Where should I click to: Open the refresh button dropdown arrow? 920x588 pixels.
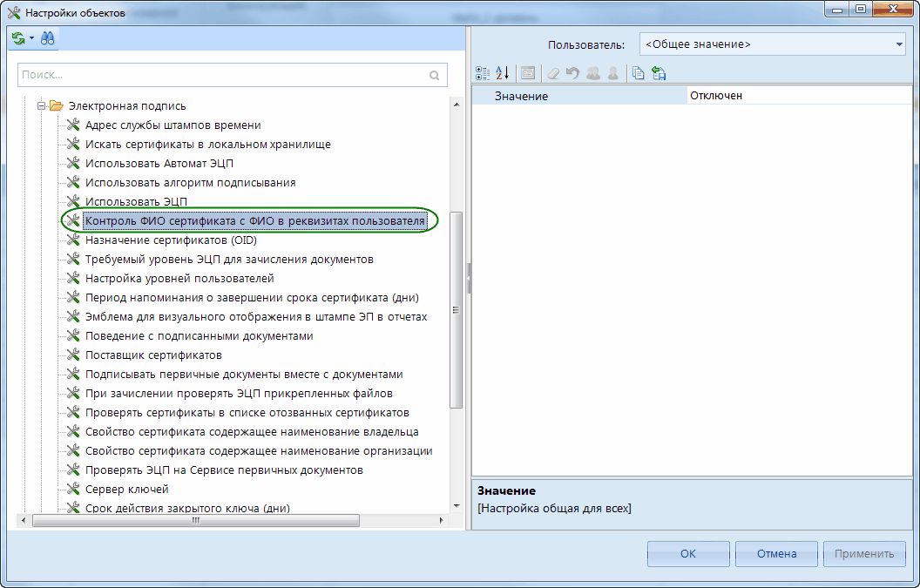coord(31,39)
